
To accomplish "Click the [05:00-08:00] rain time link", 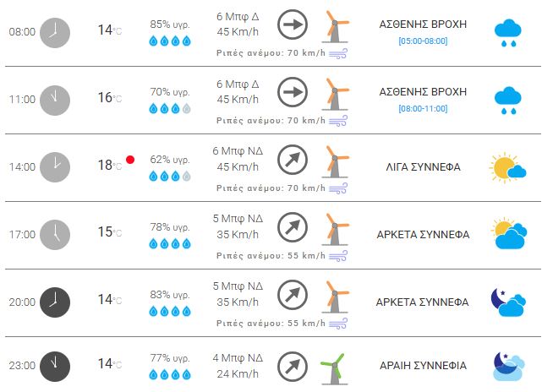I will point(423,41).
